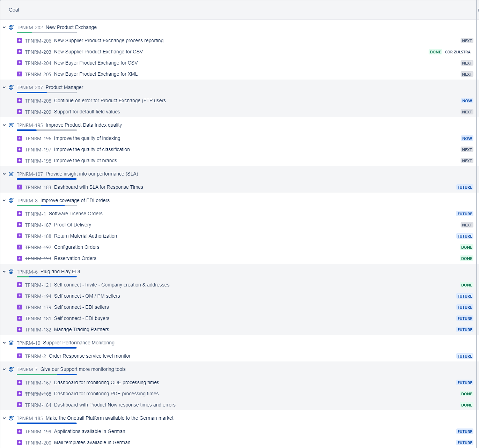Click the epic icon for Proof Of Delivery
This screenshot has width=479, height=448.
coord(20,225)
